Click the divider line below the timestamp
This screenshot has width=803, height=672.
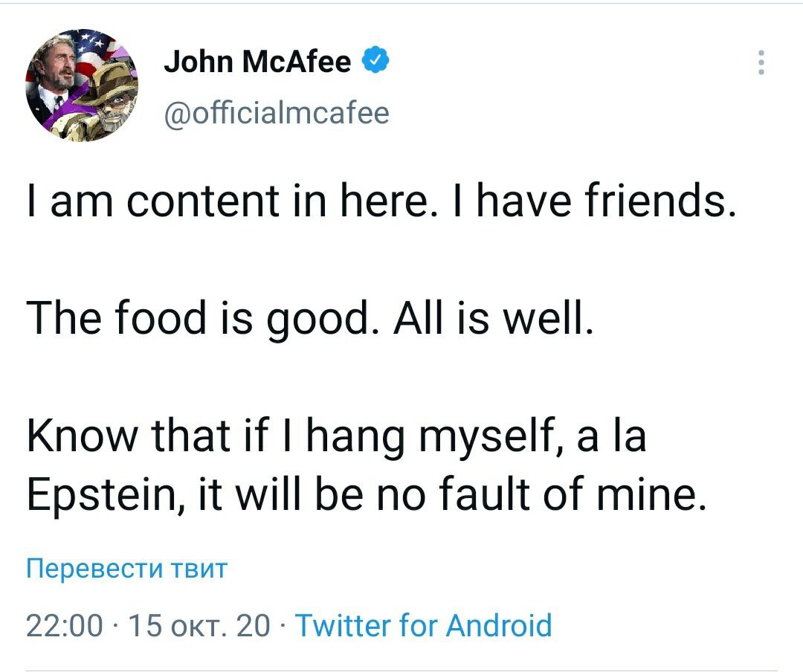401,671
